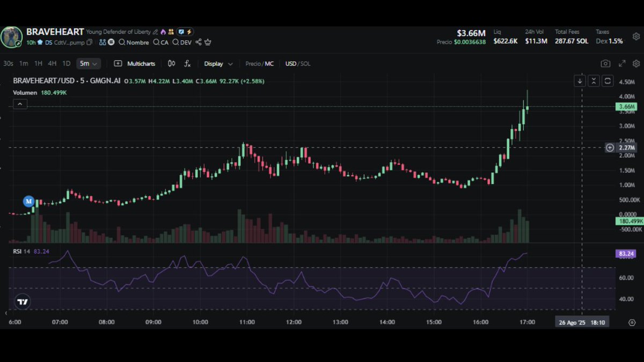
Task: Expand chart to fullscreen
Action: (x=622, y=63)
